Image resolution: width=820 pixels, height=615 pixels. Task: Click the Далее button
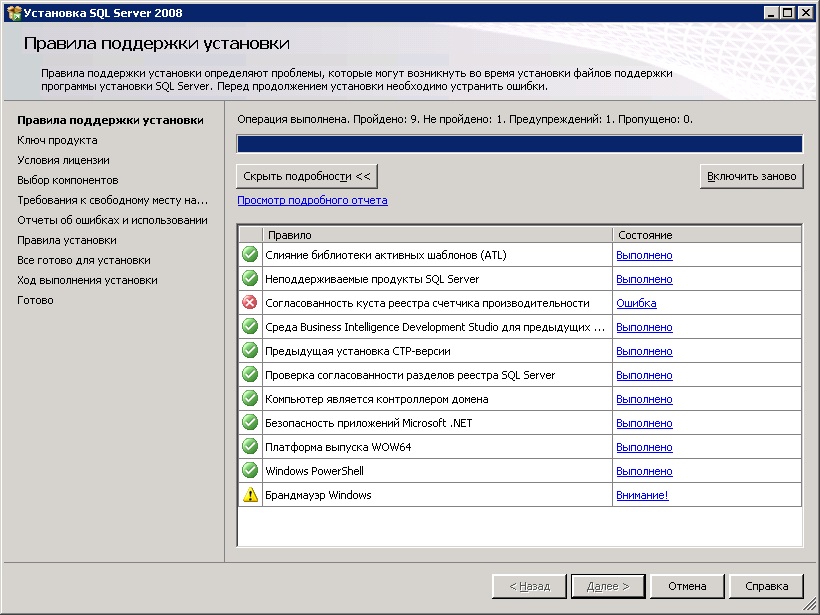coord(608,586)
